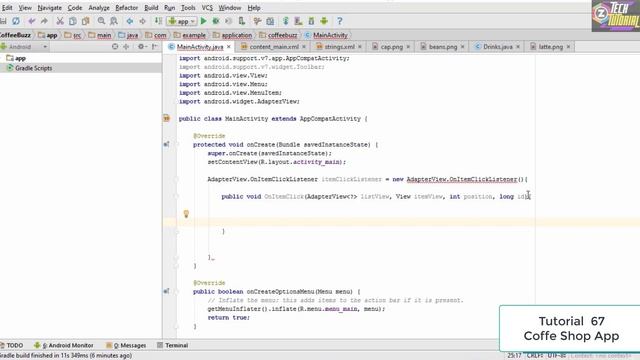
Task: Click the Copy icon in toolbar
Action: pos(73,21)
